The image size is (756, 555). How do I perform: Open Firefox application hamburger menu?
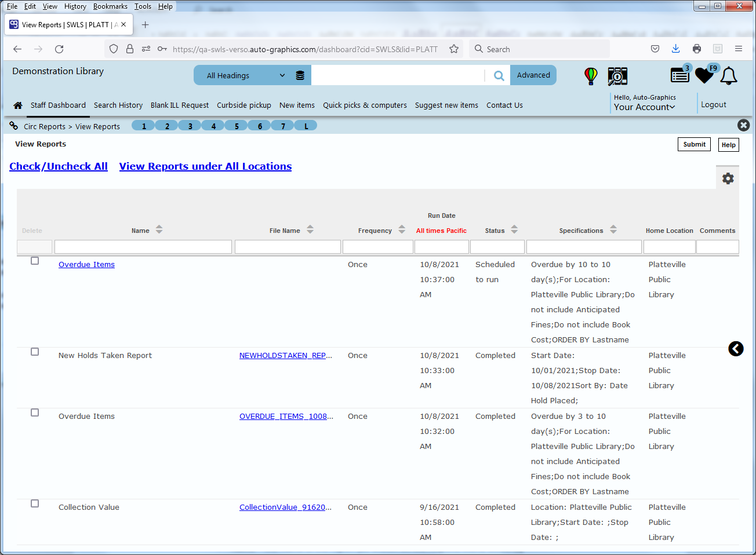click(x=739, y=49)
